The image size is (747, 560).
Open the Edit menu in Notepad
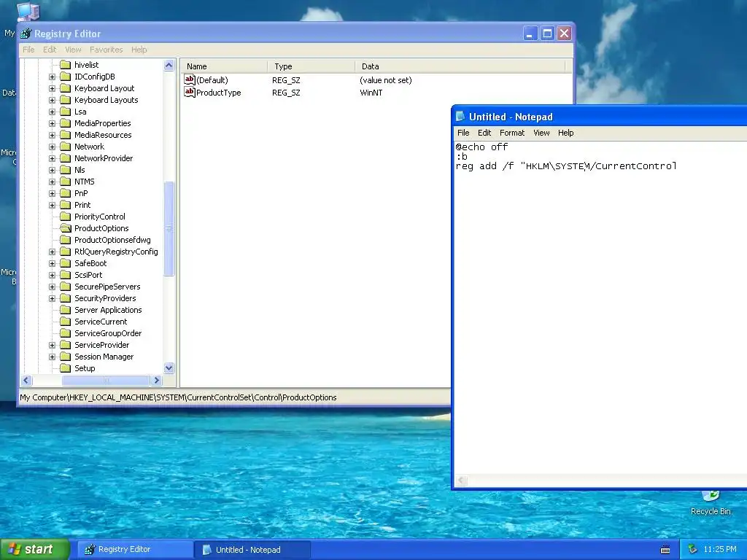[x=484, y=133]
